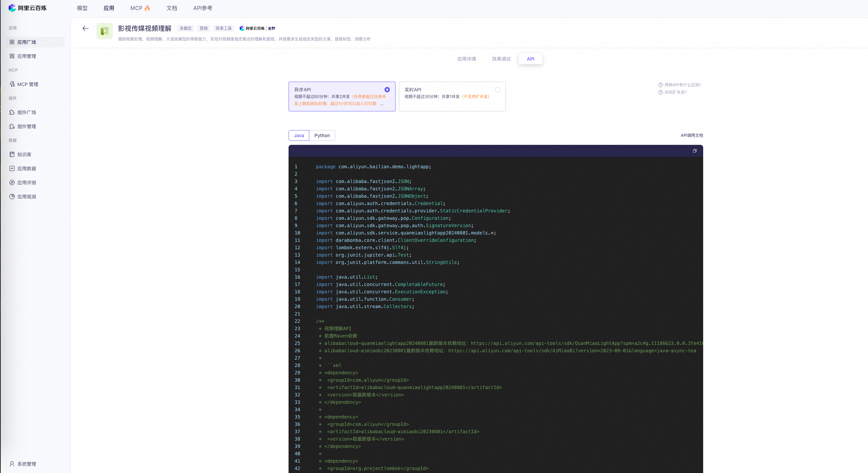This screenshot has height=473, width=868.
Task: Switch code sample to Java
Action: (x=299, y=135)
